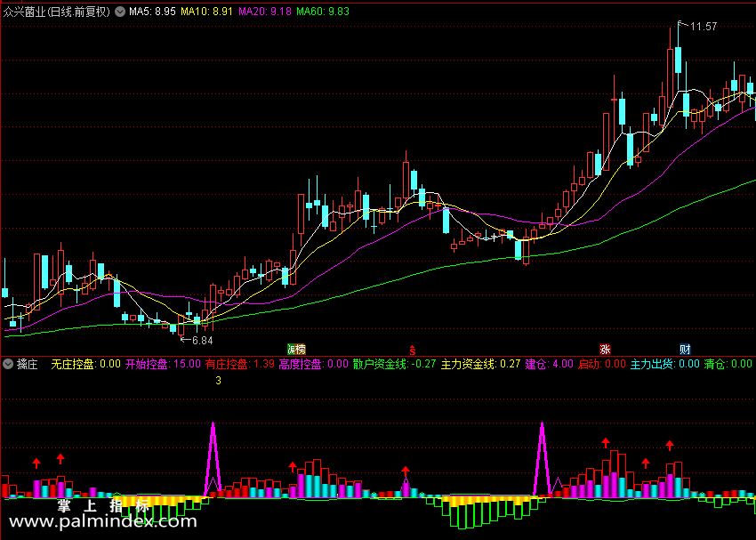Viewport: 756px width, 540px height.
Task: Open the dropdown beside 众兴菌业 chart title
Action: point(119,12)
